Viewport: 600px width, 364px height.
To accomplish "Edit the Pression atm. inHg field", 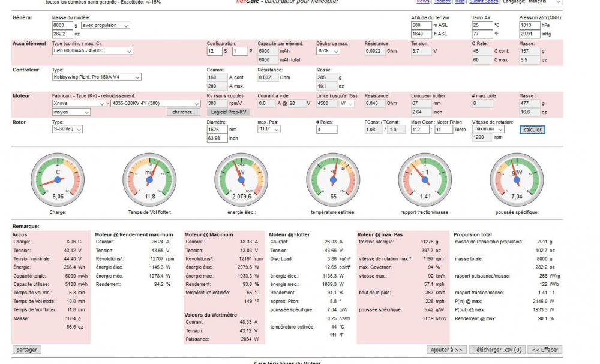I will pyautogui.click(x=530, y=34).
